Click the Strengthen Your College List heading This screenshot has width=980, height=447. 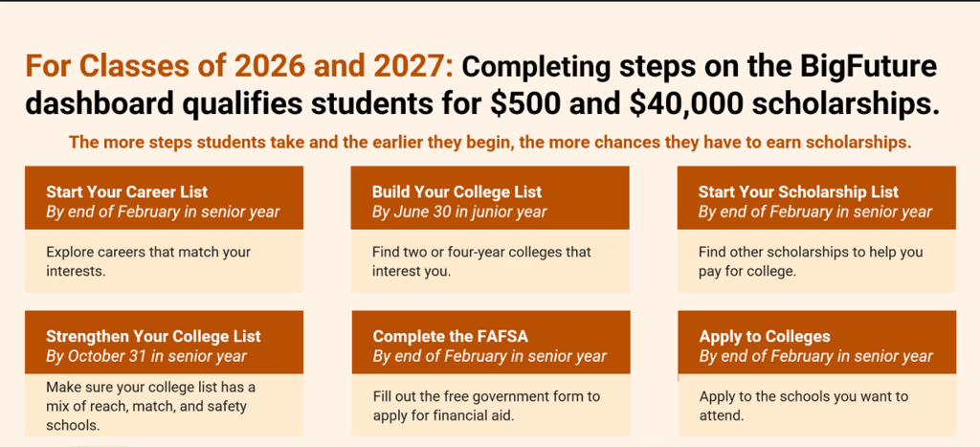point(153,337)
